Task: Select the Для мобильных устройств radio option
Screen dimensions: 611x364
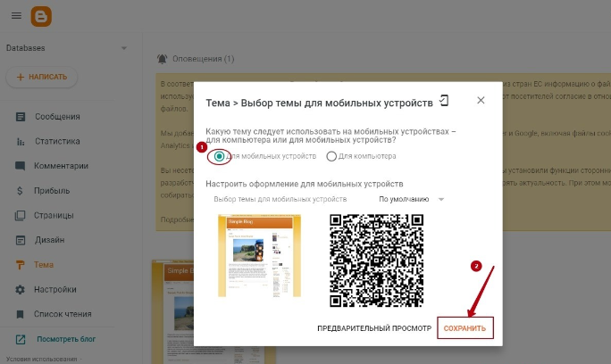Action: (x=219, y=156)
